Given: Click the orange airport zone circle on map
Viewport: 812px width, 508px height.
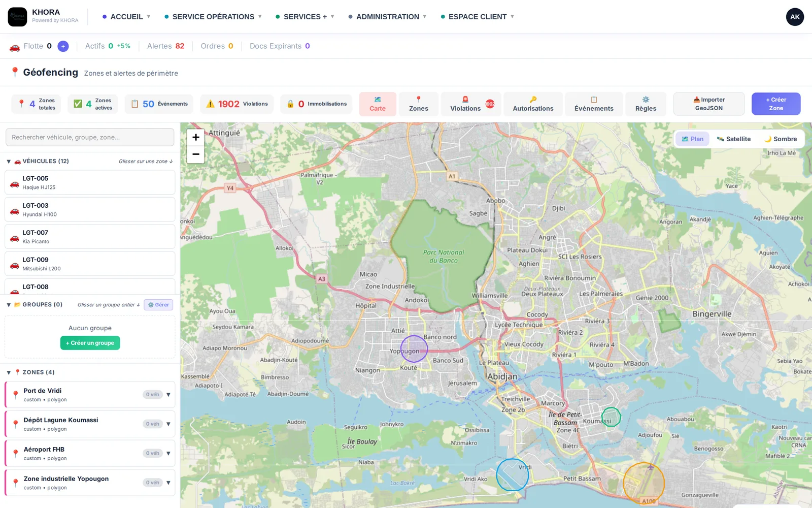Looking at the screenshot, I should click(x=644, y=483).
